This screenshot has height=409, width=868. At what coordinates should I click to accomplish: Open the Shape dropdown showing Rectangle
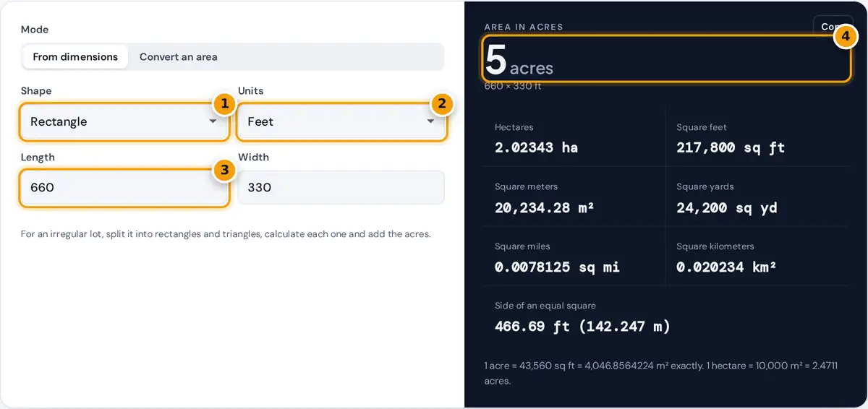click(124, 121)
